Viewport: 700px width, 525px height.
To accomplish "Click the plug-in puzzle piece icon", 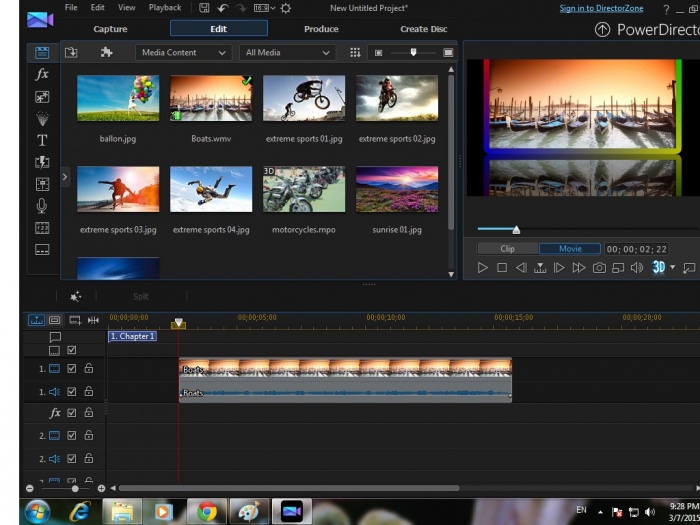I will point(106,52).
